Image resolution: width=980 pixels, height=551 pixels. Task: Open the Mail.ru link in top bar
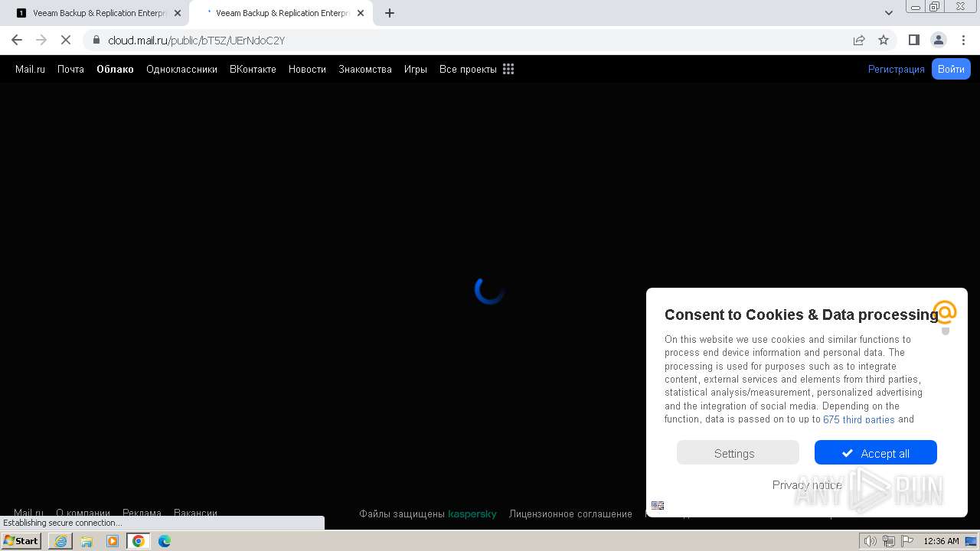pos(30,69)
